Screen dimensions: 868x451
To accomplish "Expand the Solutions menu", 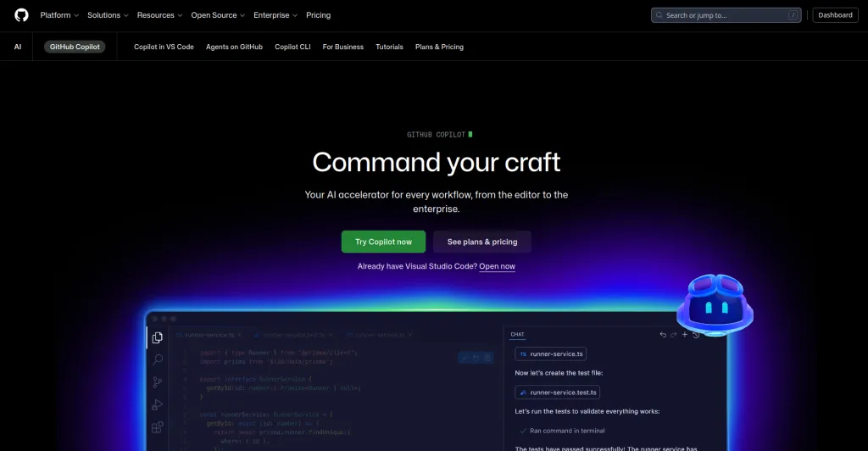I will [x=108, y=15].
